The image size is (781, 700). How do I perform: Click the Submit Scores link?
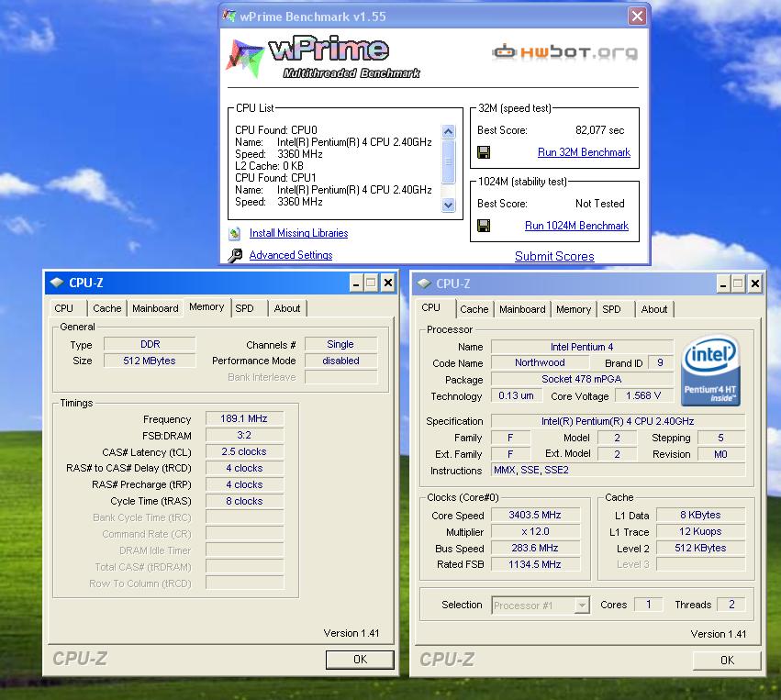tap(554, 256)
